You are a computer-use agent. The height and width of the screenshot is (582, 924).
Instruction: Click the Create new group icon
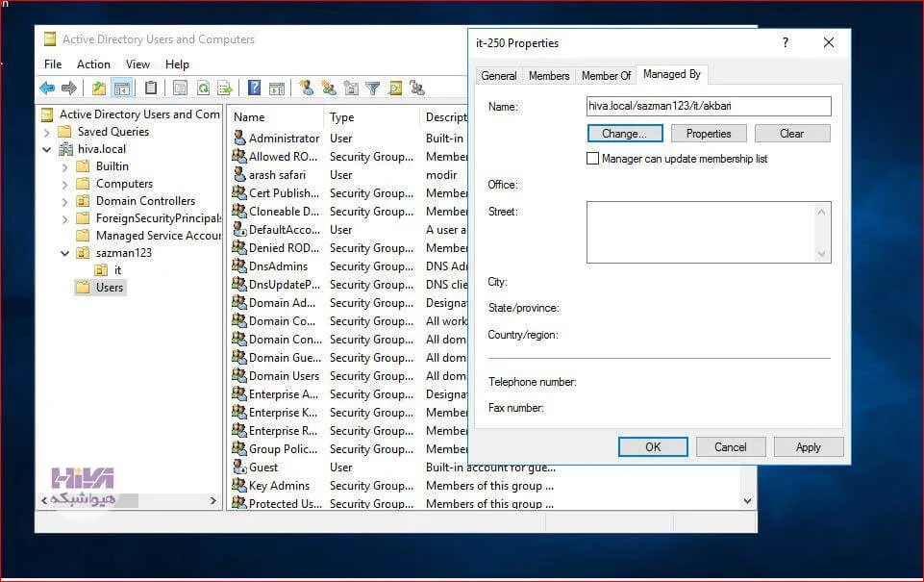(328, 89)
